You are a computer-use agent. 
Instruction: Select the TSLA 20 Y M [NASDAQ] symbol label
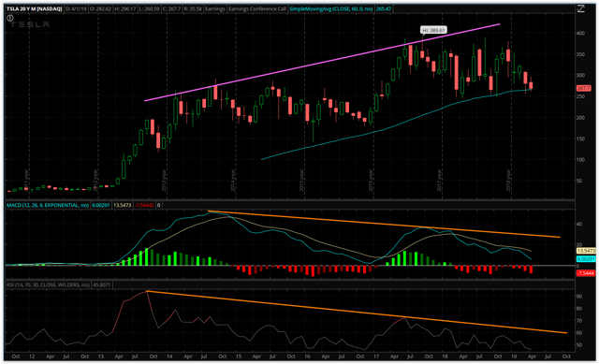pyautogui.click(x=35, y=8)
